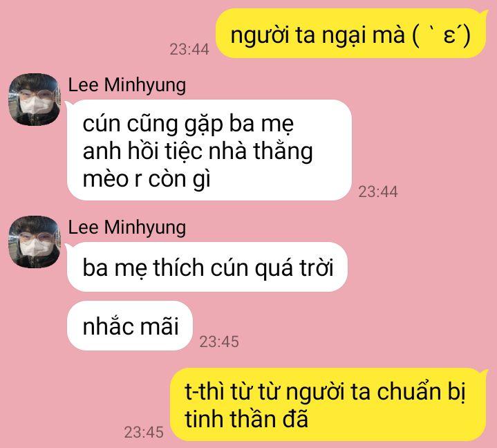
Task: Click the words 'quá trời' in the white bubble
Action: pyautogui.click(x=294, y=268)
